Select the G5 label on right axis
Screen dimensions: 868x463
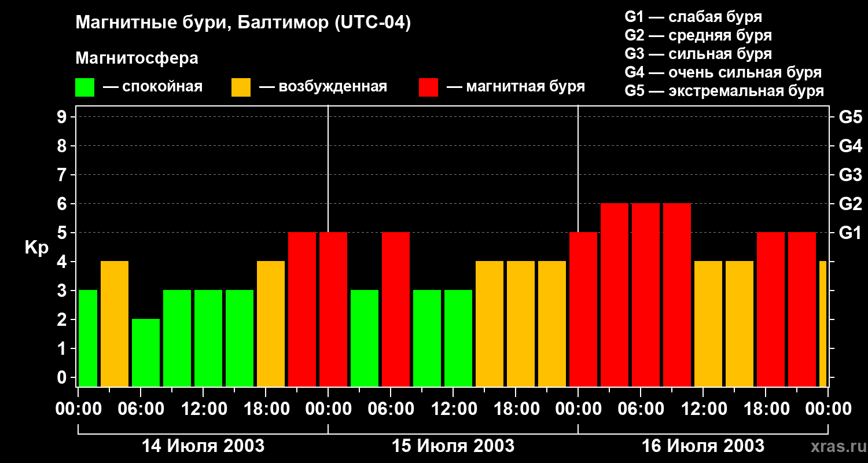[850, 117]
